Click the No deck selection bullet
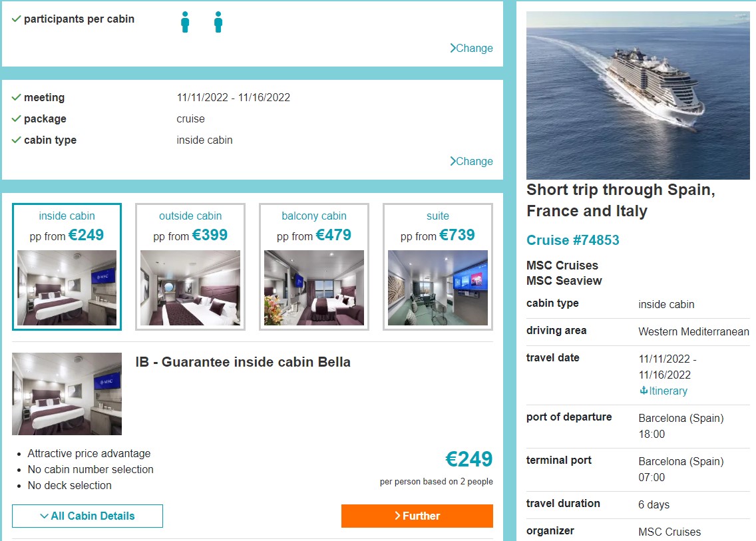756x541 pixels. pyautogui.click(x=69, y=486)
